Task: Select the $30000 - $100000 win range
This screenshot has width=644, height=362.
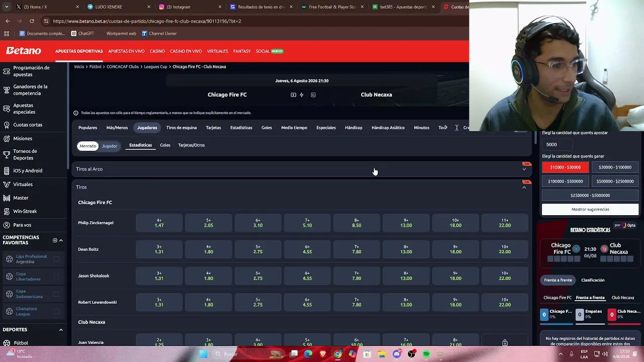Action: (615, 167)
